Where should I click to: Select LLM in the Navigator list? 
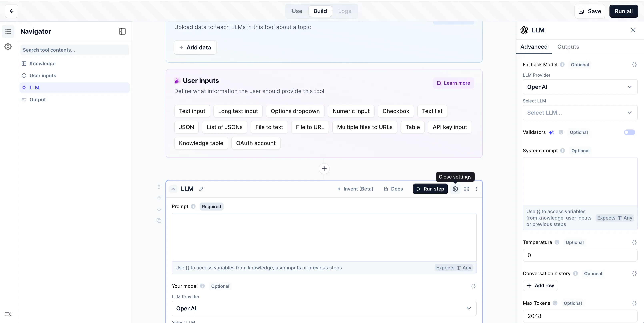[34, 88]
